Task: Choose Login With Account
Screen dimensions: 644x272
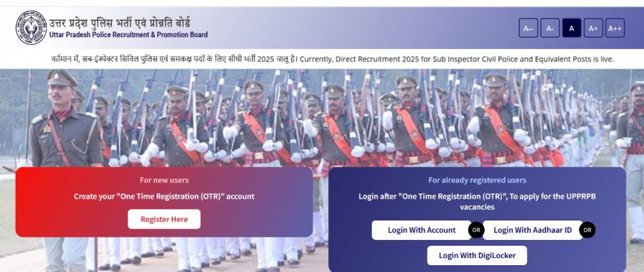Action: [x=421, y=230]
